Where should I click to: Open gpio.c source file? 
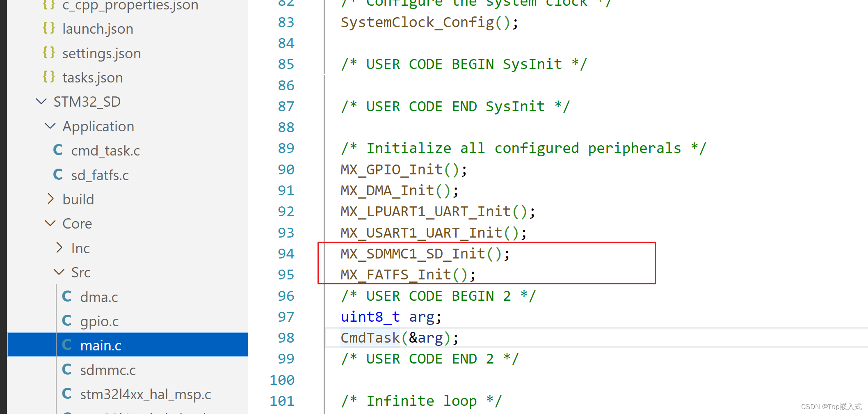(99, 321)
